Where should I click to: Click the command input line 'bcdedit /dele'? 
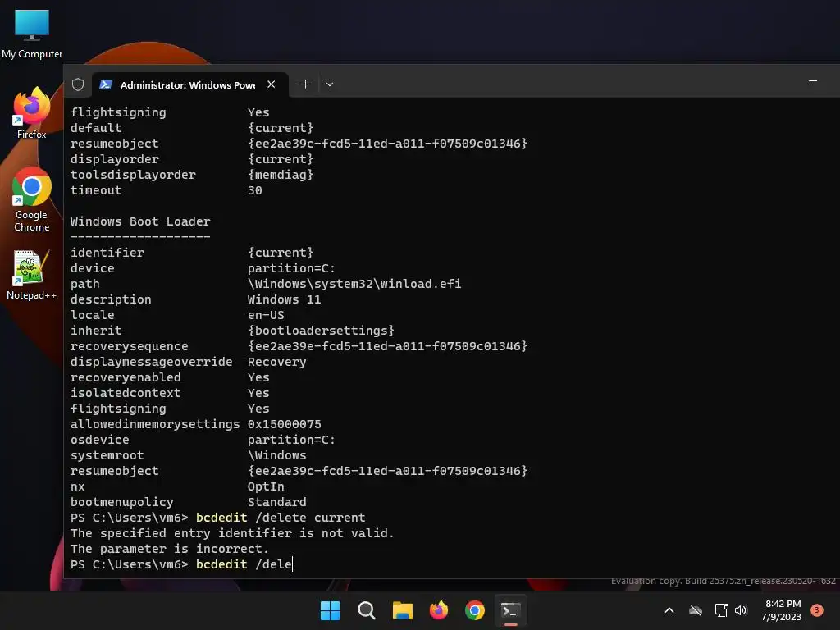tap(244, 564)
